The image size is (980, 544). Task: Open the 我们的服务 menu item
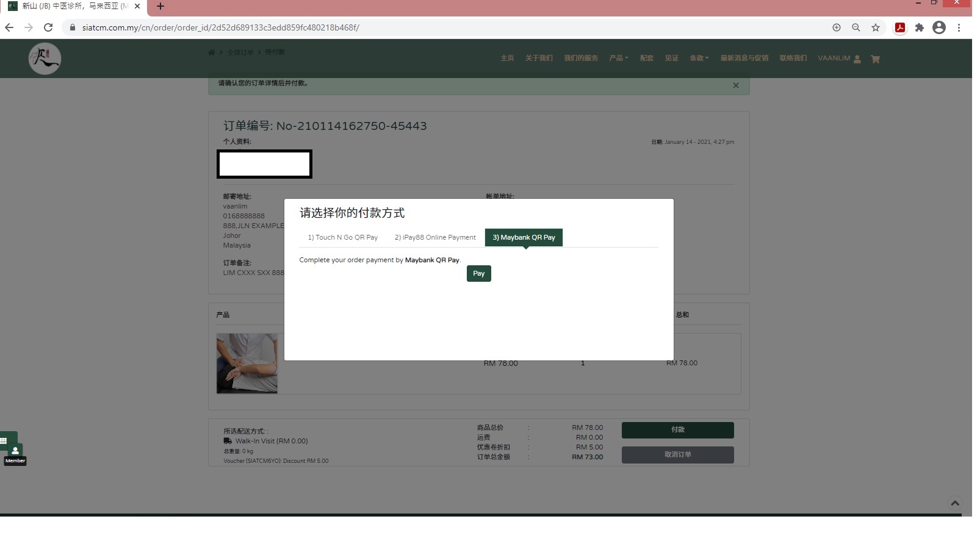[x=581, y=58]
